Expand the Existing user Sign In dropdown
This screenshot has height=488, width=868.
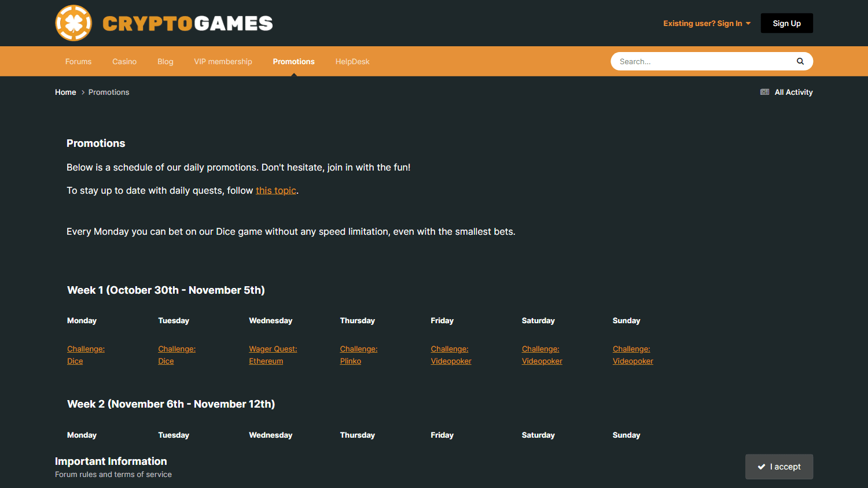click(x=707, y=23)
